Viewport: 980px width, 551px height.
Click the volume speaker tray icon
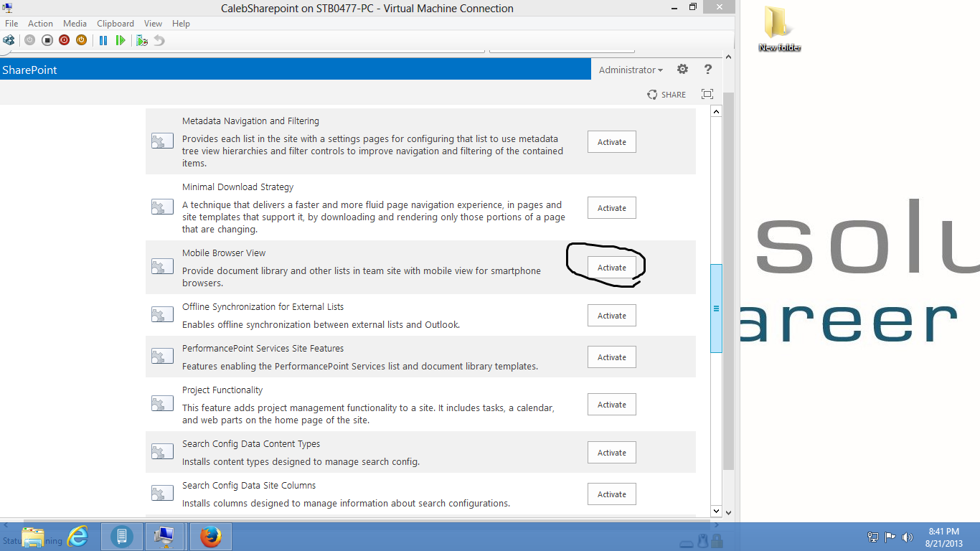point(908,537)
